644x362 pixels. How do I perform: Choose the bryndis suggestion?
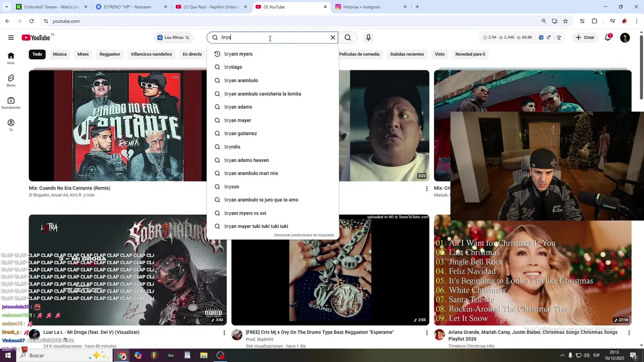pyautogui.click(x=273, y=147)
